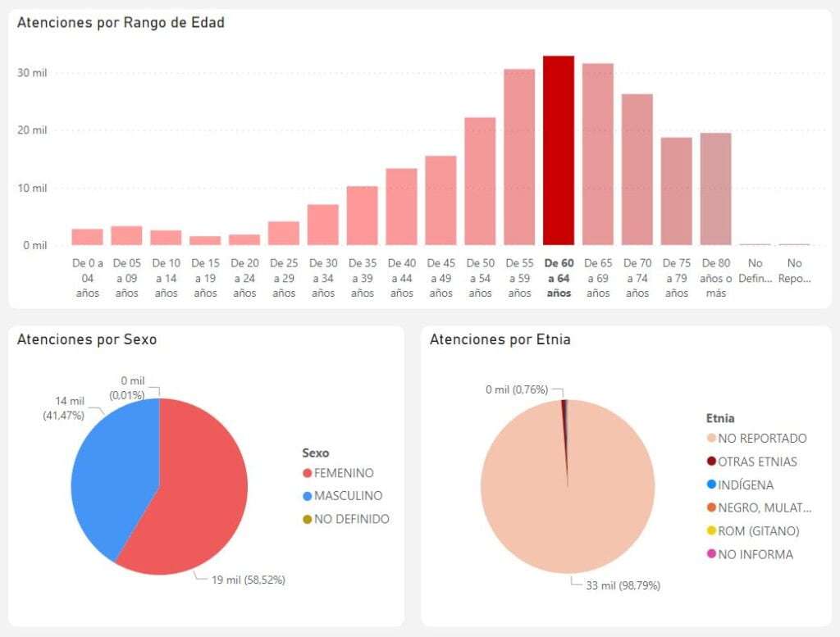Image resolution: width=840 pixels, height=637 pixels.
Task: Select OTRAS ETNIAS in the Etnia legend
Action: point(757,462)
